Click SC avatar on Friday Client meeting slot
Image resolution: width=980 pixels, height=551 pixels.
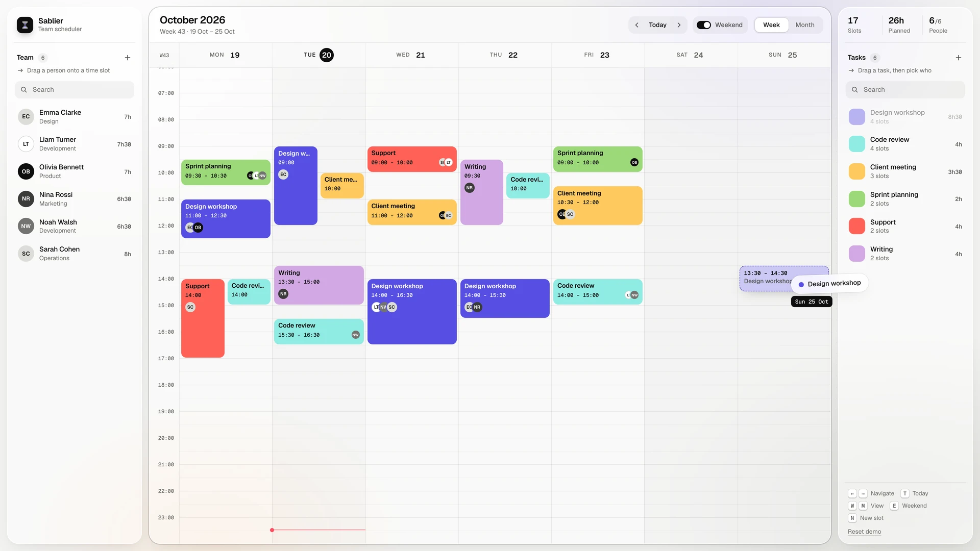coord(570,214)
